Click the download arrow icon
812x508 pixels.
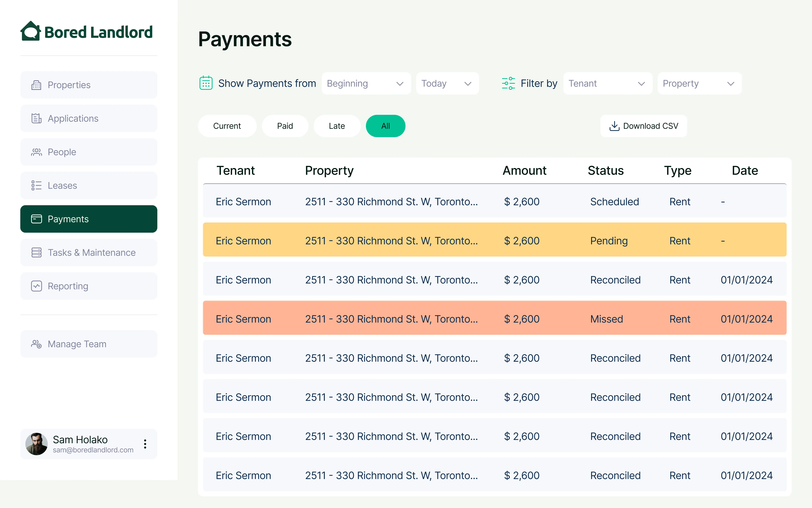click(x=614, y=126)
